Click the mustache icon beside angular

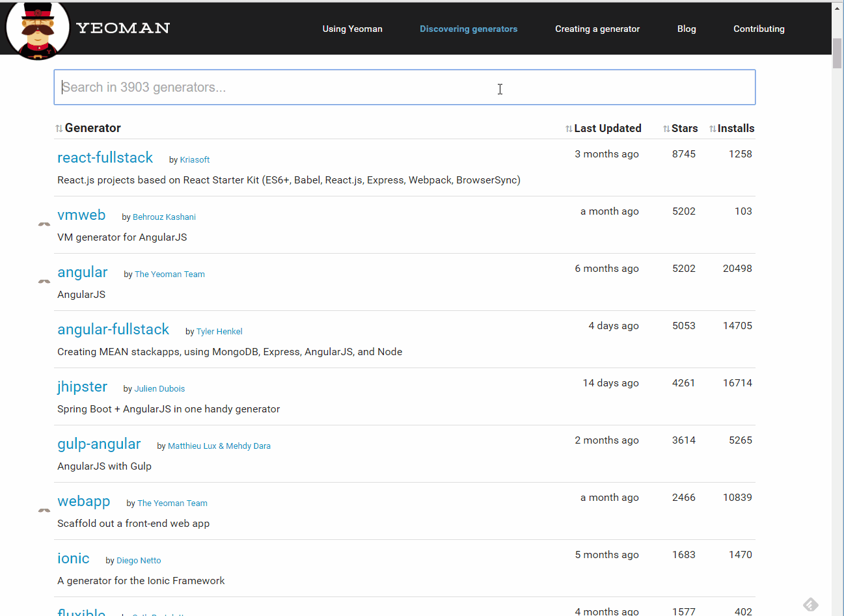click(x=44, y=281)
